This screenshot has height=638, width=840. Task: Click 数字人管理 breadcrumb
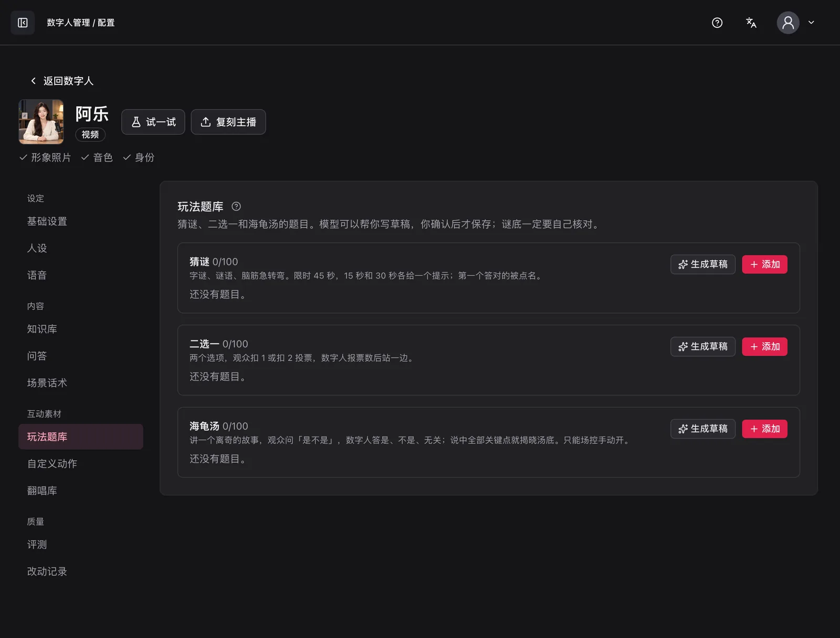point(68,23)
